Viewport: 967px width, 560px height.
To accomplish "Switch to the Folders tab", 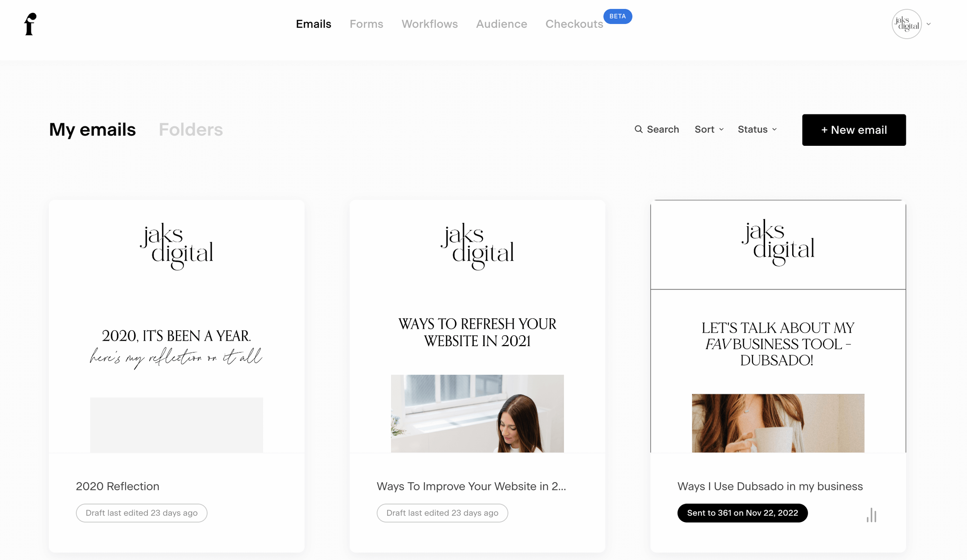I will pyautogui.click(x=191, y=129).
